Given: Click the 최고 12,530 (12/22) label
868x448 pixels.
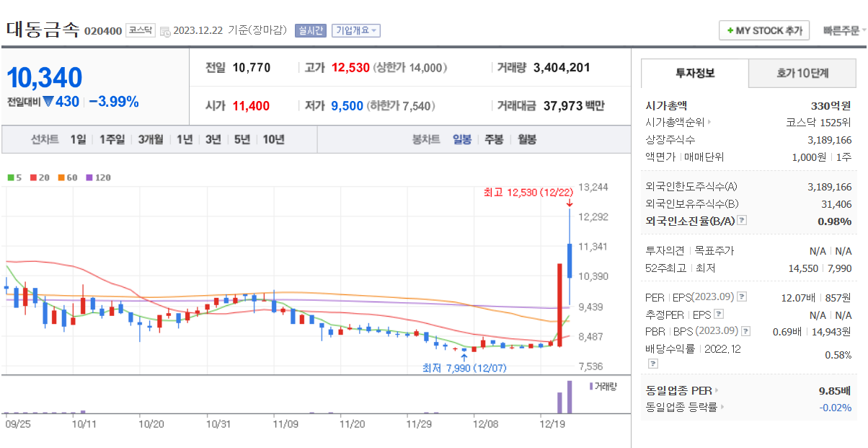Looking at the screenshot, I should 528,193.
